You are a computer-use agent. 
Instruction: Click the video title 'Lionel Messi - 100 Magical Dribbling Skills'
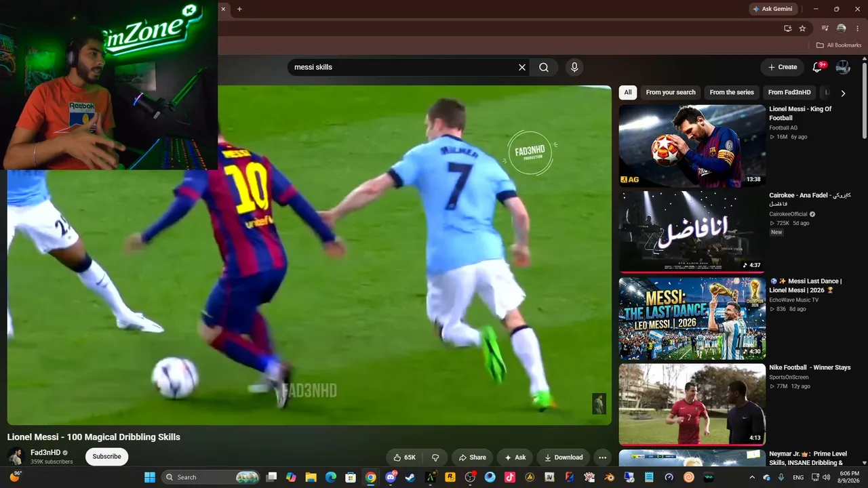click(x=94, y=437)
